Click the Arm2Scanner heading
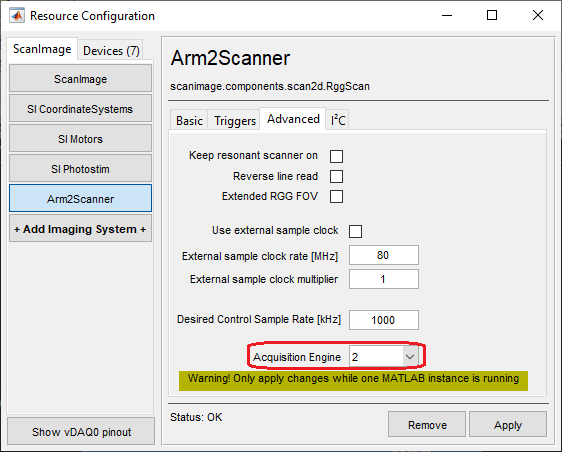Image resolution: width=562 pixels, height=452 pixels. tap(230, 58)
